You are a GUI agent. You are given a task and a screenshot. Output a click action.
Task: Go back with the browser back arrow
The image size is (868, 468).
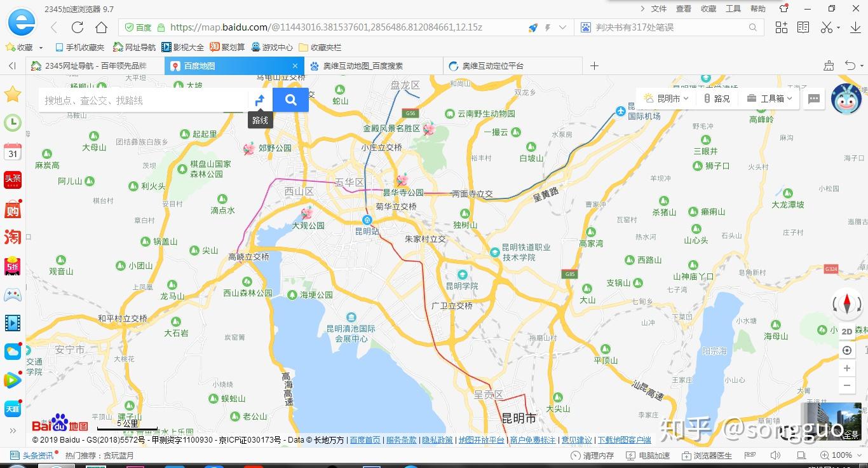point(54,27)
